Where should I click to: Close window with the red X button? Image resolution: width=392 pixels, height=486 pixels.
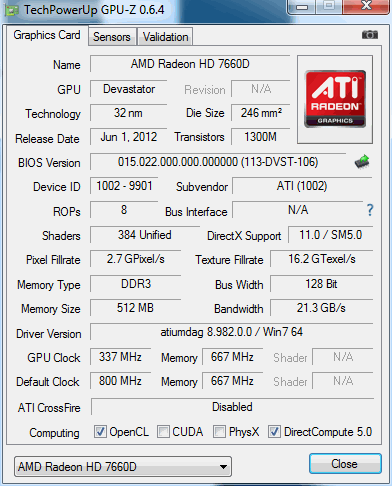coord(366,6)
